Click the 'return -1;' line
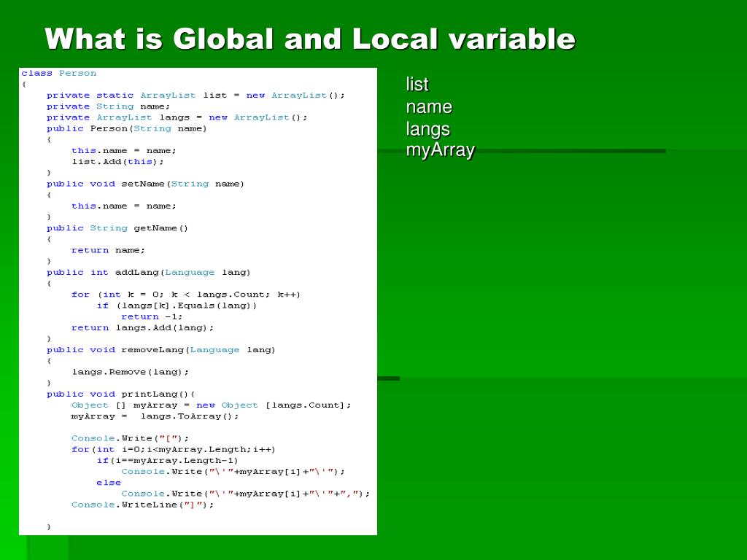 pos(152,316)
